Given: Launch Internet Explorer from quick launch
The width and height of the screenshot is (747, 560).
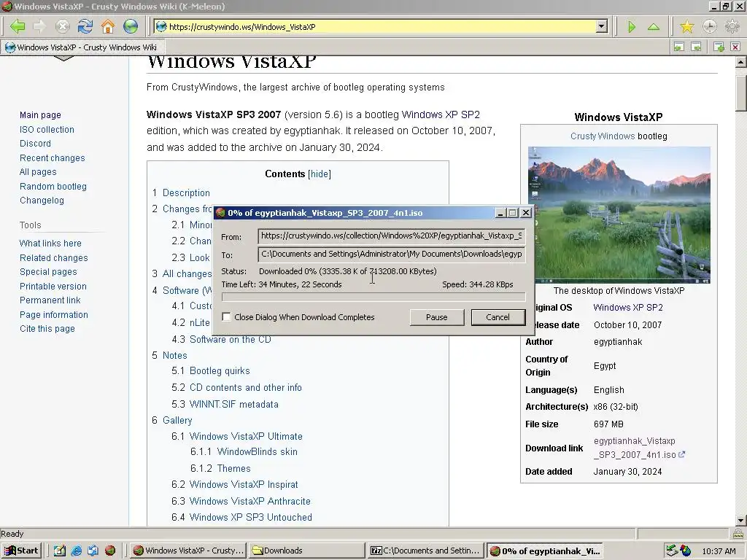Looking at the screenshot, I should click(76, 551).
